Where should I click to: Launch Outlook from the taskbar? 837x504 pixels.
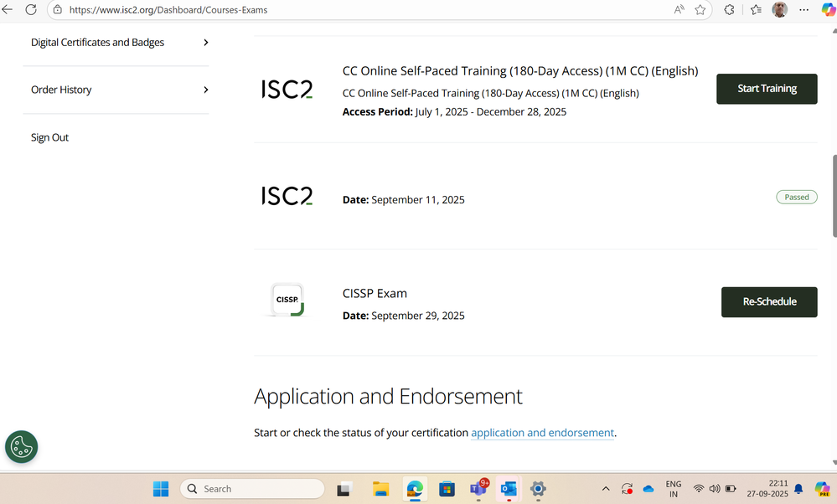click(x=508, y=488)
